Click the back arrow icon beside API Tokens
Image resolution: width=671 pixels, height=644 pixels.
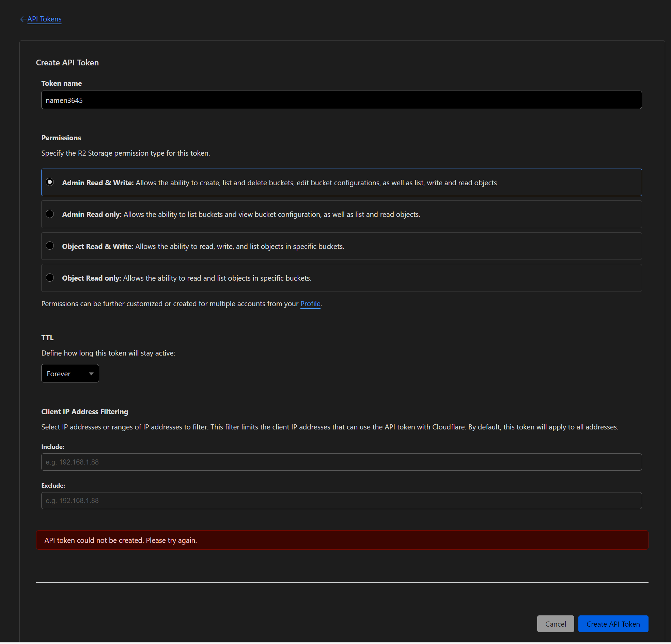[23, 19]
